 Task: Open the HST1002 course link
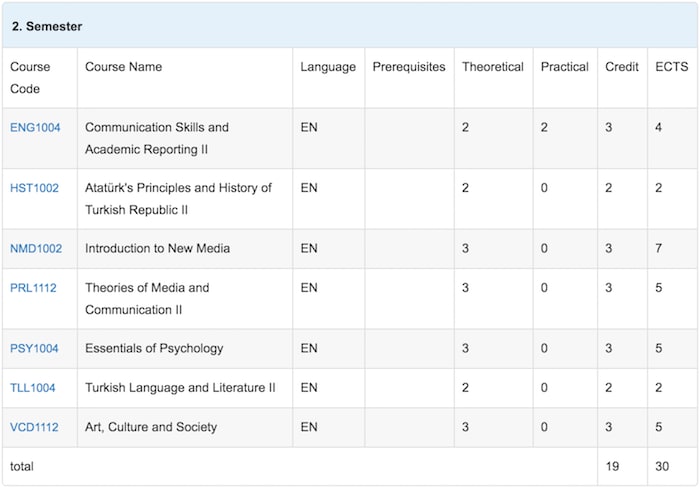click(34, 188)
